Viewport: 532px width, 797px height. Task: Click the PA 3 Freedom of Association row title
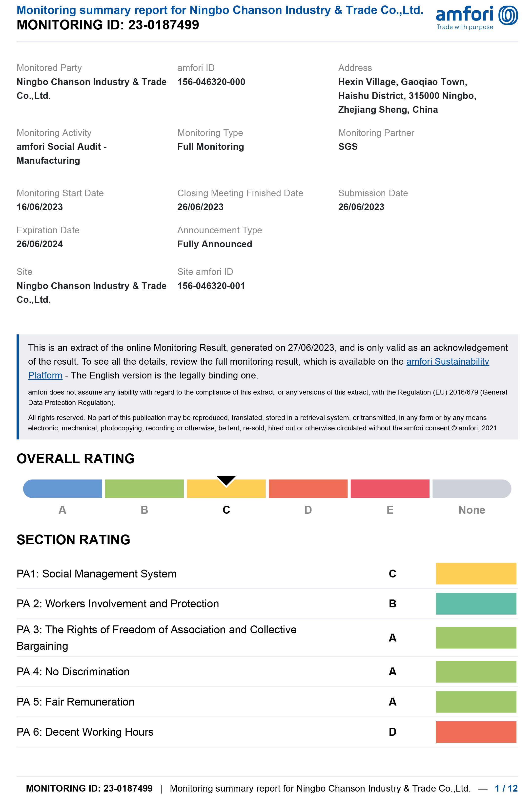pyautogui.click(x=156, y=637)
